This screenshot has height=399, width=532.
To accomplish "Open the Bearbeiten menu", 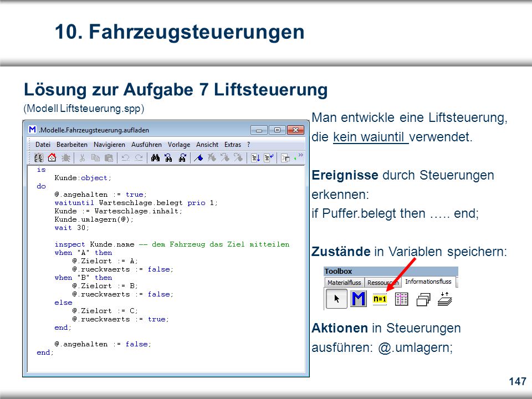I will pos(72,145).
